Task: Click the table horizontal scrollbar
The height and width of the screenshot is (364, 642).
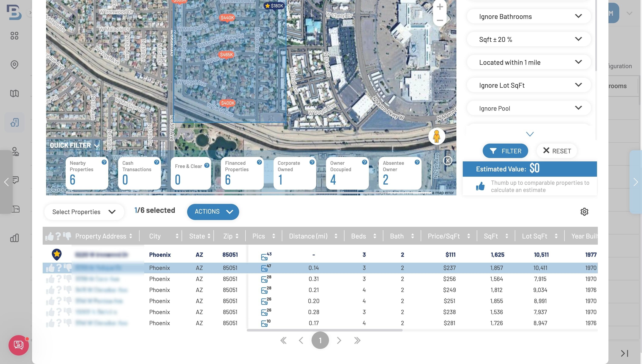Action: point(325,330)
